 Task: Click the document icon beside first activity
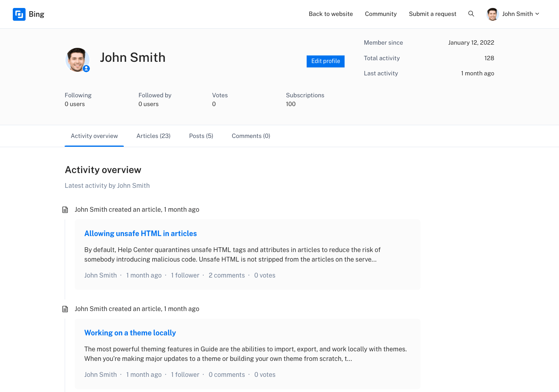point(65,210)
